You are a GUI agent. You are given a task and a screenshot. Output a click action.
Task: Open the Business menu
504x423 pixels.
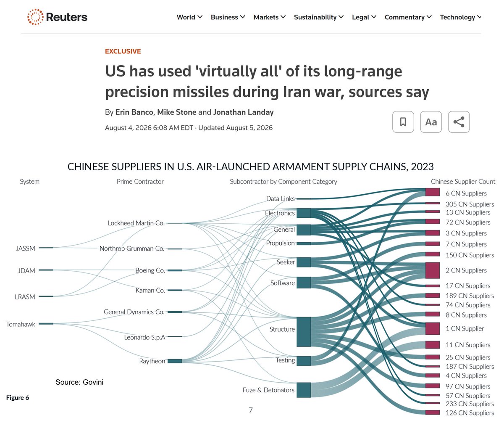228,17
